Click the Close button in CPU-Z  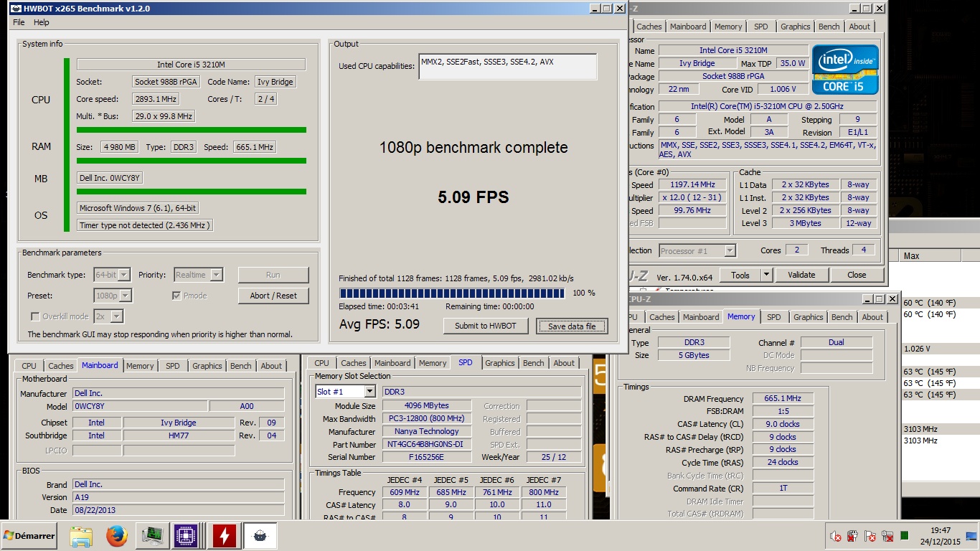(857, 275)
